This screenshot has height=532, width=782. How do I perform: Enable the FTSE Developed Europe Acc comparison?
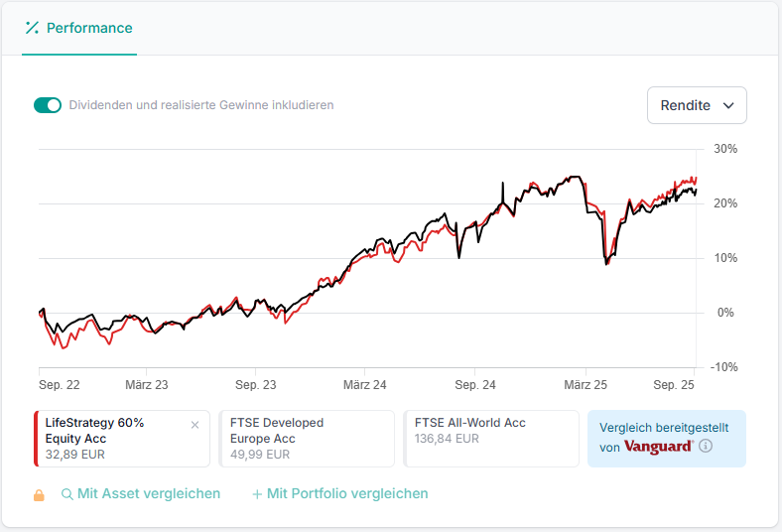point(306,439)
